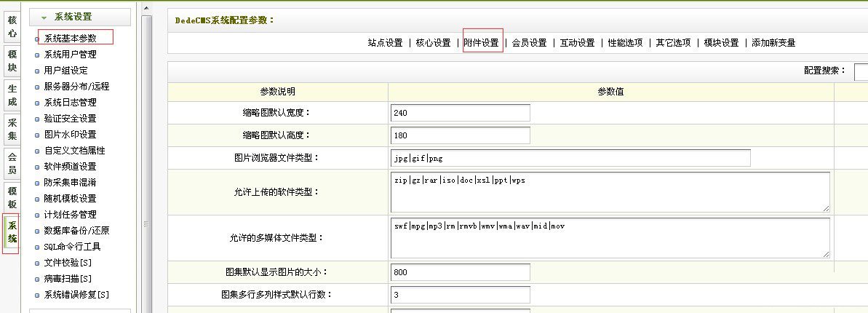
Task: Open 性能选项 config tab
Action: pyautogui.click(x=626, y=43)
